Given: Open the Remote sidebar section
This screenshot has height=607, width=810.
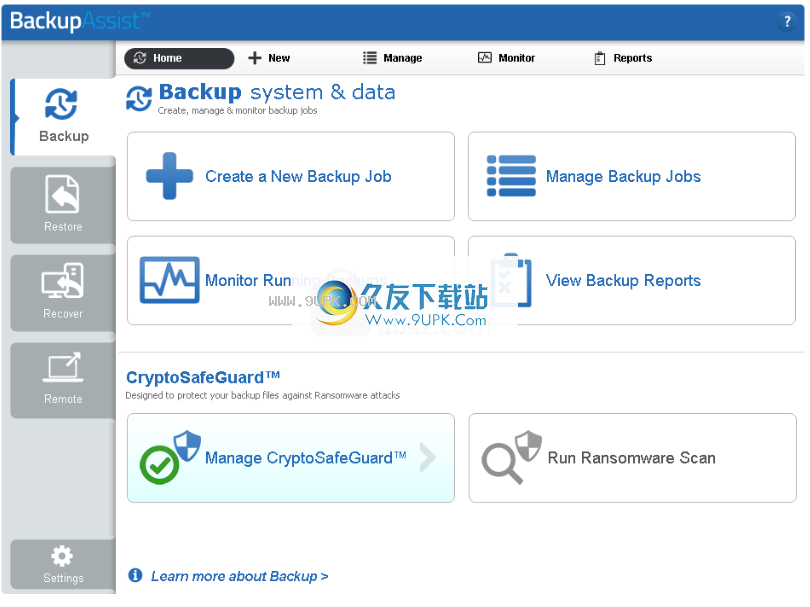Looking at the screenshot, I should tap(63, 380).
